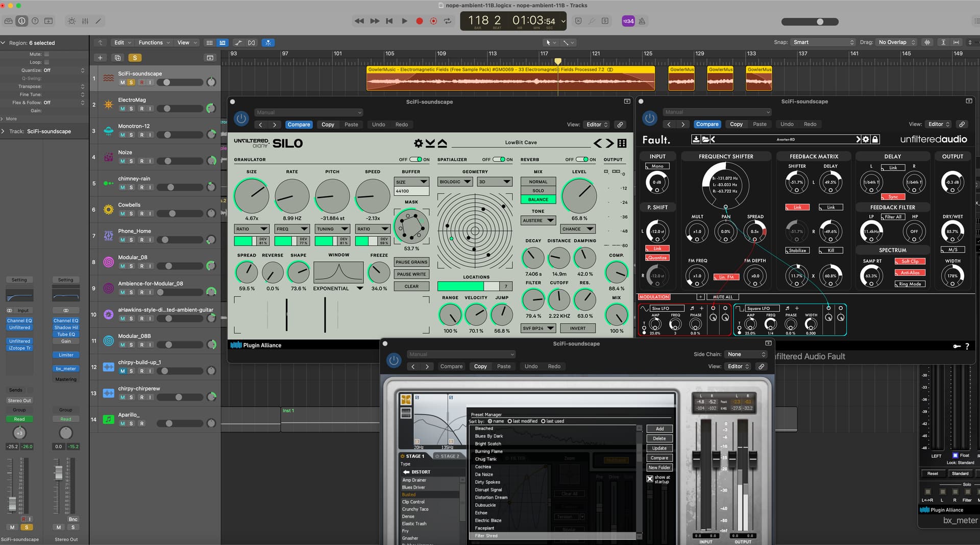Select 'last modified' sort radio button
The height and width of the screenshot is (545, 980).
509,422
